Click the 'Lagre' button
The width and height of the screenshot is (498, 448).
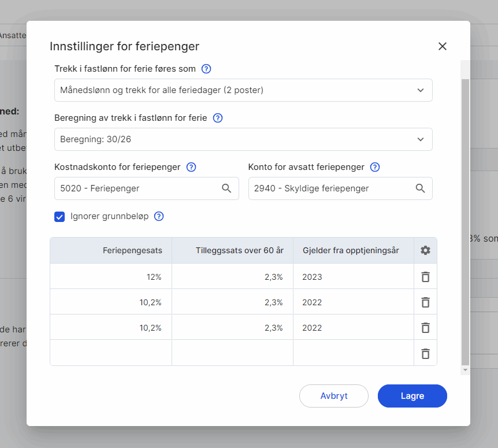point(412,396)
